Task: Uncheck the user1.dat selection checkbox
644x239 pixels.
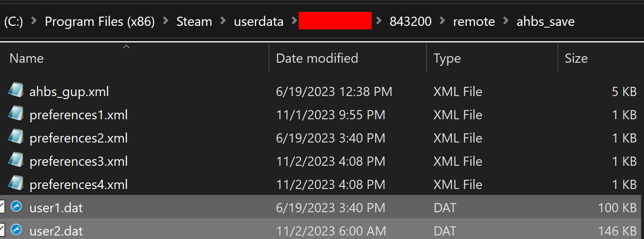Action: (x=2, y=207)
